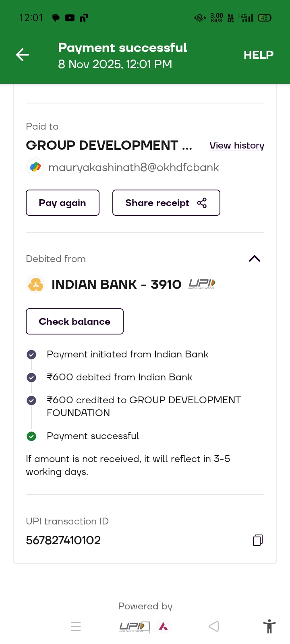Open the View history link
The height and width of the screenshot is (644, 290).
pos(237,145)
